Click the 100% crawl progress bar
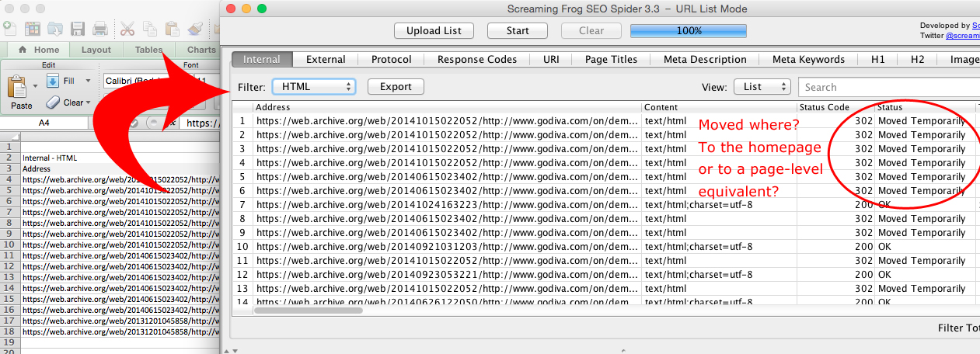Viewport: 980px width, 354px height. click(689, 31)
